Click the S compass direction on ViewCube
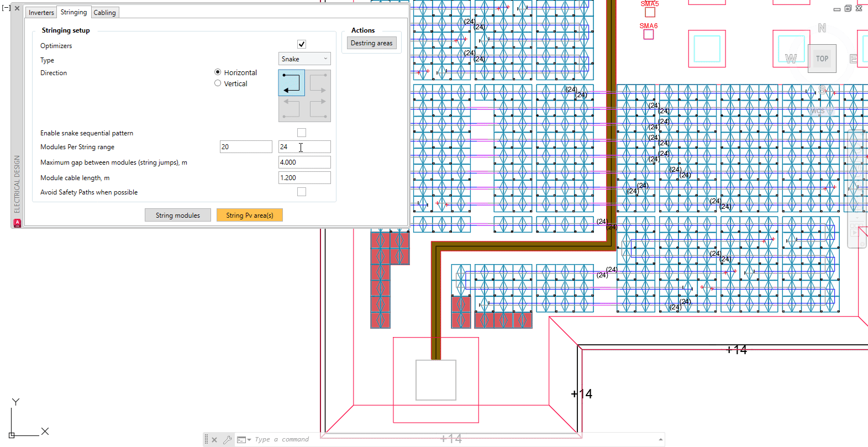 pyautogui.click(x=823, y=89)
